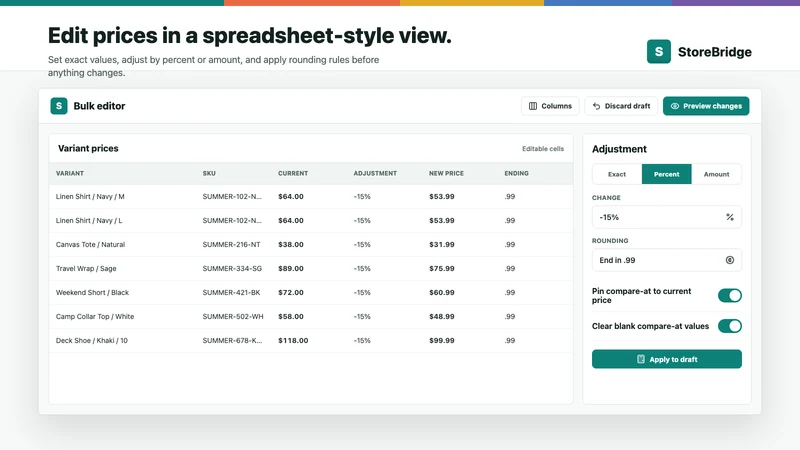This screenshot has height=450, width=800.
Task: Click the StoreBridge logo icon
Action: click(x=659, y=52)
